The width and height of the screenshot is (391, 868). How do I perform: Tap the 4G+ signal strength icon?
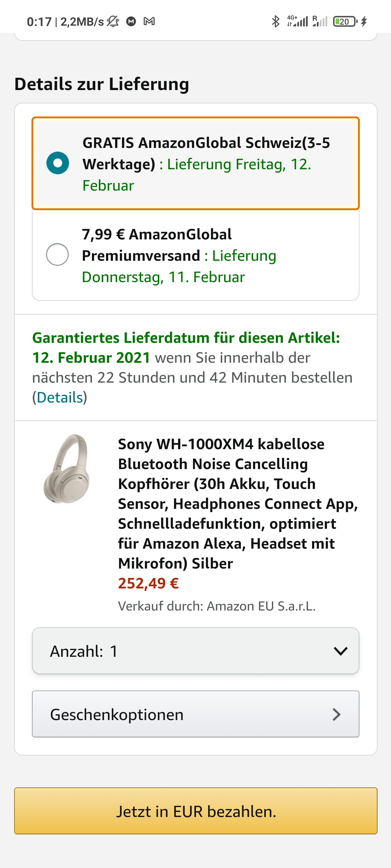(x=298, y=22)
